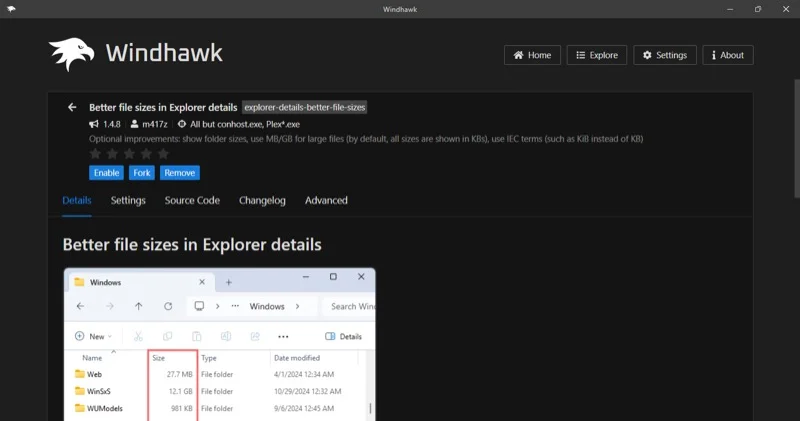Viewport: 800px width, 421px height.
Task: Open the Explore mods page
Action: (596, 55)
